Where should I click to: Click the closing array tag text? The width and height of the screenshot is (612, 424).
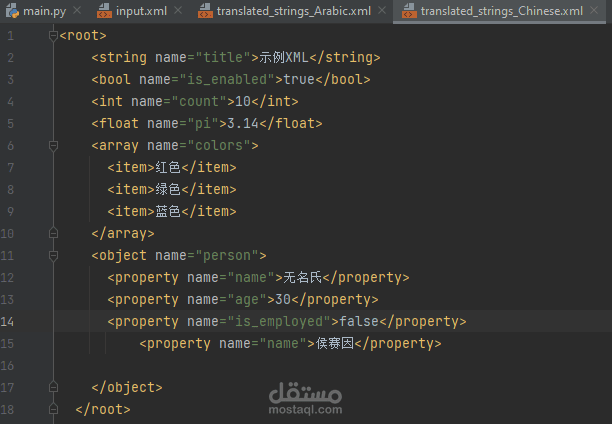tap(123, 233)
